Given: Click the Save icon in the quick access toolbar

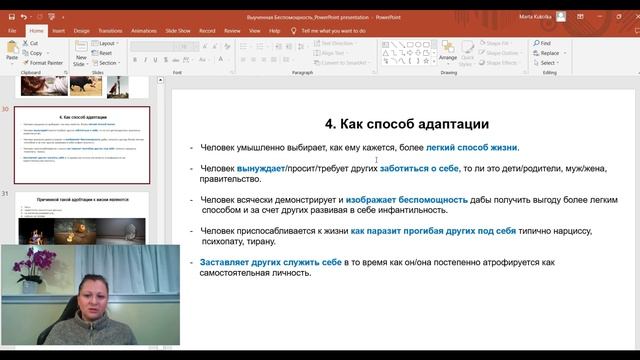Looking at the screenshot, I should coord(11,17).
